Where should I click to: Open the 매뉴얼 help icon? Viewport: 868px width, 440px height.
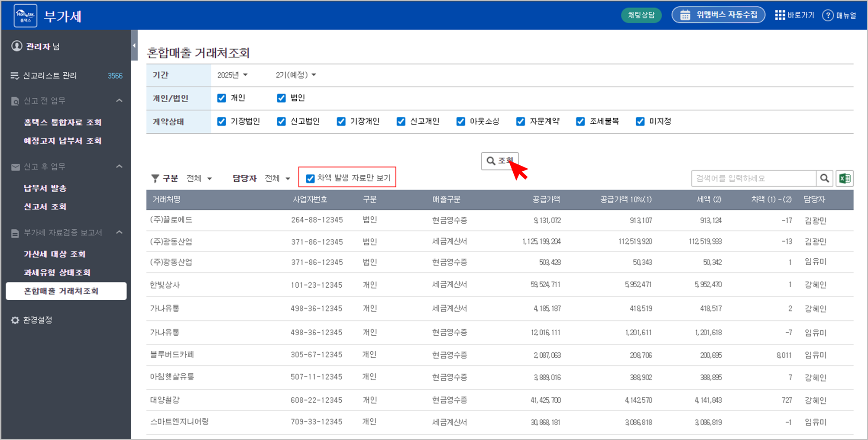(828, 15)
